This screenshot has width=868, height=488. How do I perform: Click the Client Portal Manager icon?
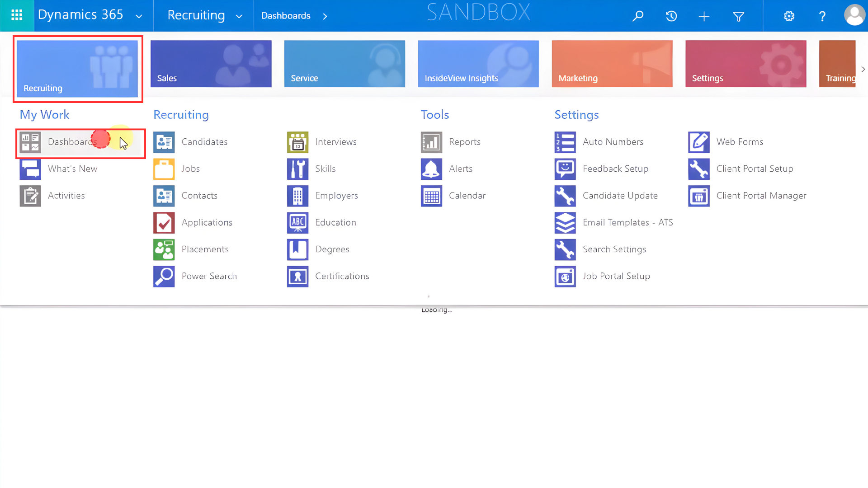(699, 196)
